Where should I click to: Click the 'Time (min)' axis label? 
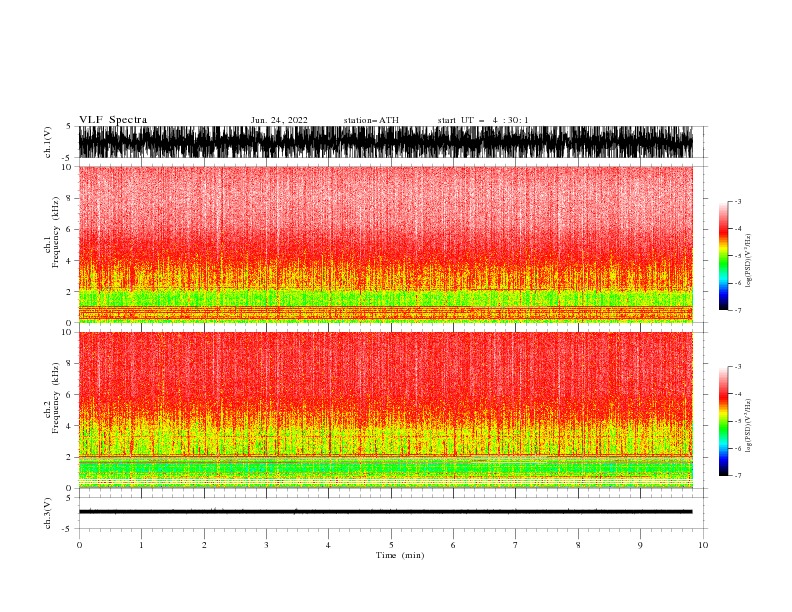[x=400, y=555]
